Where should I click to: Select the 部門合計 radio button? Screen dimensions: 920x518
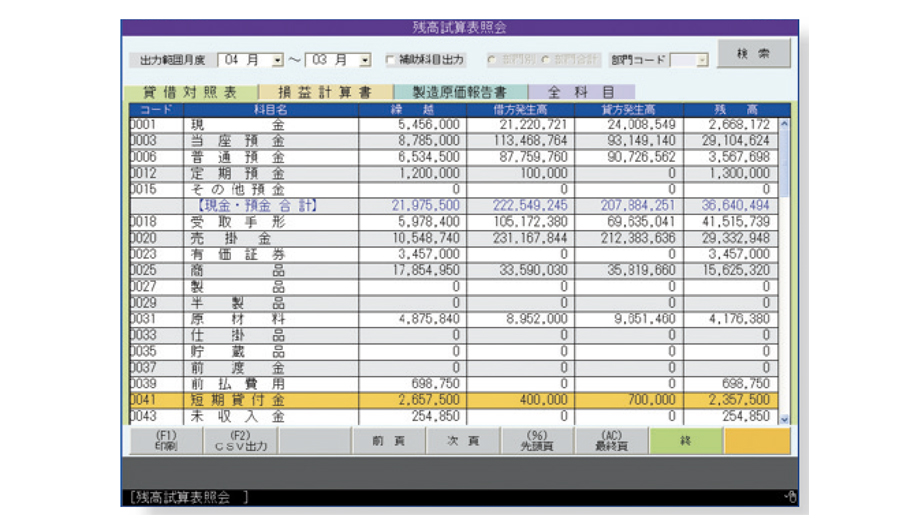[x=545, y=60]
